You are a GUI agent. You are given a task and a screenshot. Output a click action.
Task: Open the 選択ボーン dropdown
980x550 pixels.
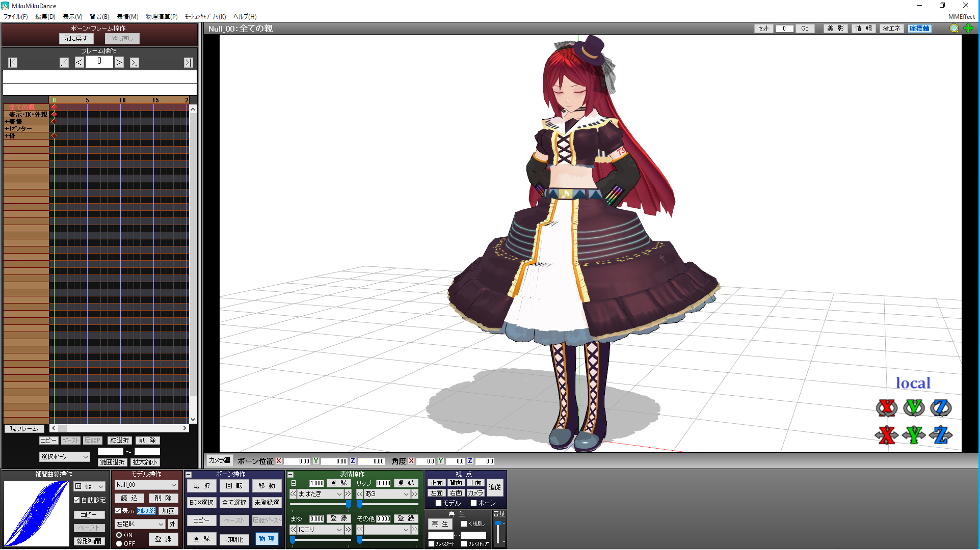tap(65, 457)
